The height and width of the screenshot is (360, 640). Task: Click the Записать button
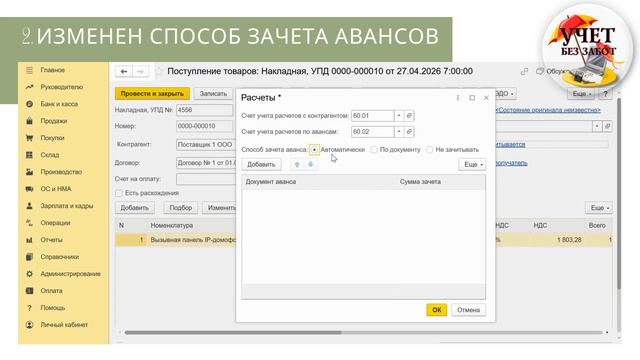pos(213,94)
